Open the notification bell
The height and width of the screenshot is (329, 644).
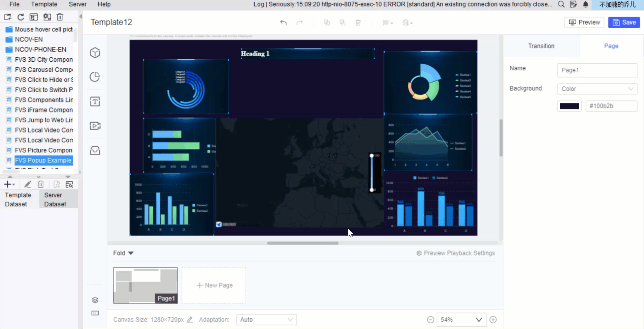(x=586, y=4)
